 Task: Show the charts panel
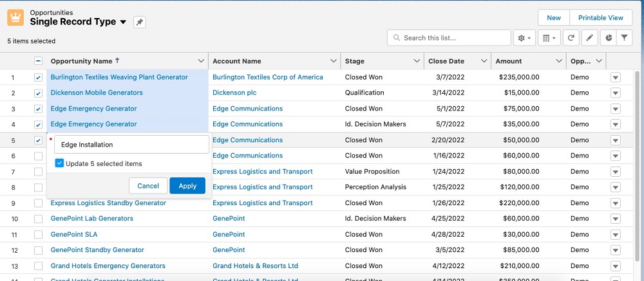(607, 38)
